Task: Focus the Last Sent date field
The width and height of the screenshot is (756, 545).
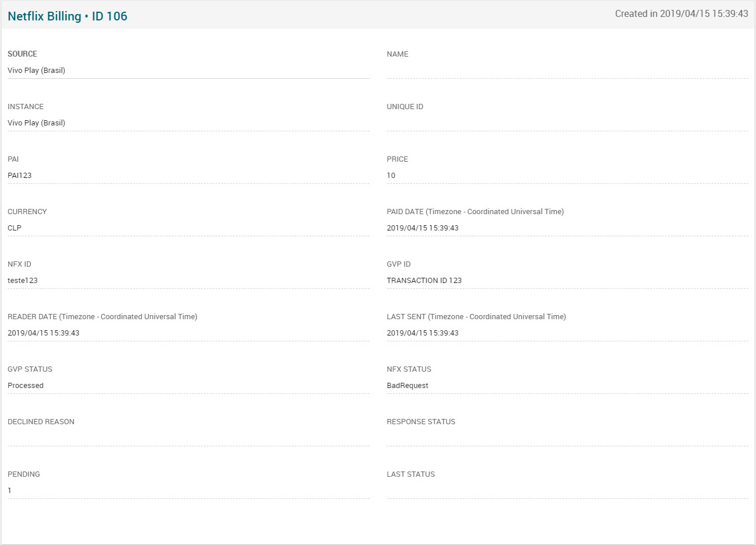Action: pyautogui.click(x=567, y=333)
